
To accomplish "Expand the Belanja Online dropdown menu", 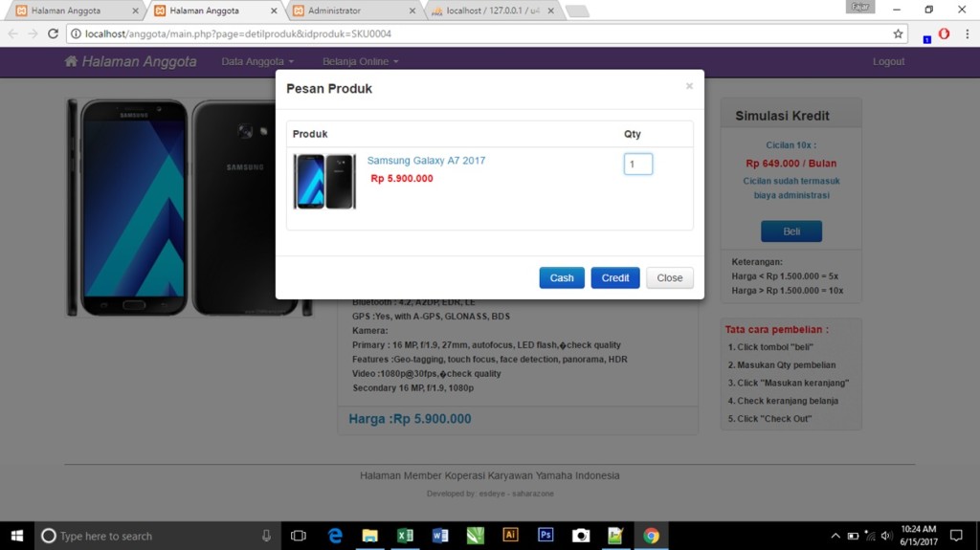I will pos(360,61).
